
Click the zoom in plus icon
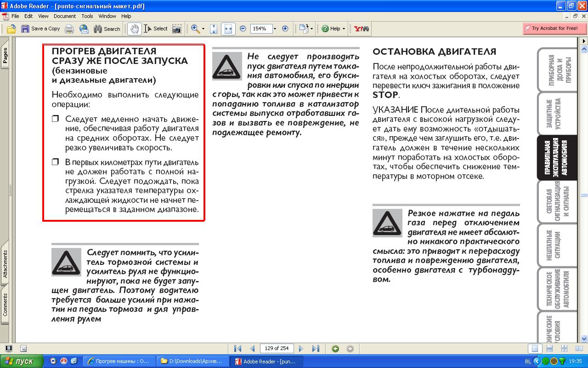coord(285,29)
